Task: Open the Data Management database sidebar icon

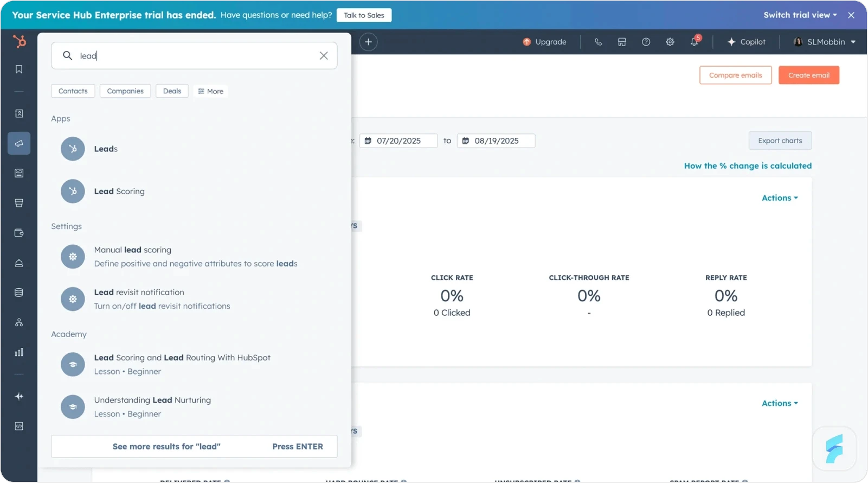Action: [x=19, y=293]
